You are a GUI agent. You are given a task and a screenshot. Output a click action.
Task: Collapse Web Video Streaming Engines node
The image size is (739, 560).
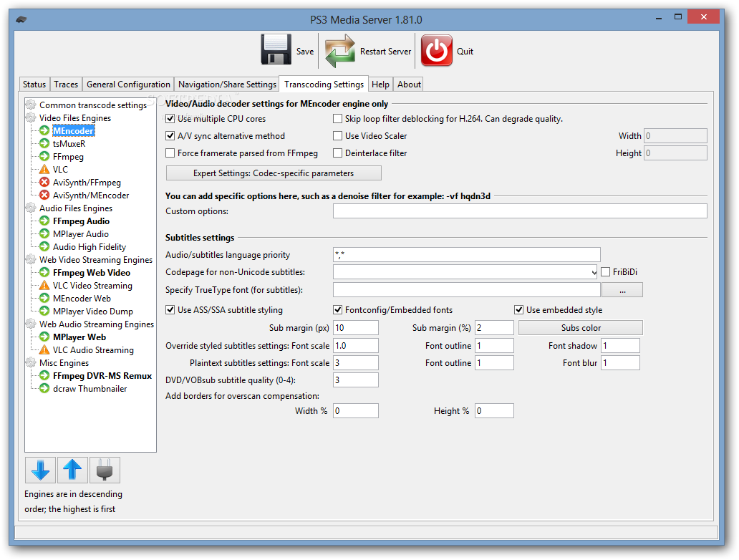click(31, 259)
